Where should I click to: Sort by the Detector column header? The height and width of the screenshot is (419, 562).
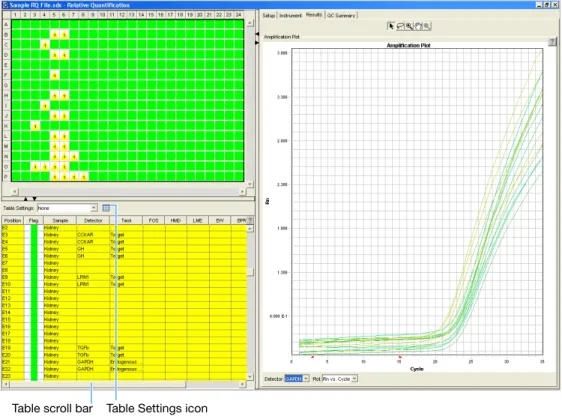click(93, 220)
